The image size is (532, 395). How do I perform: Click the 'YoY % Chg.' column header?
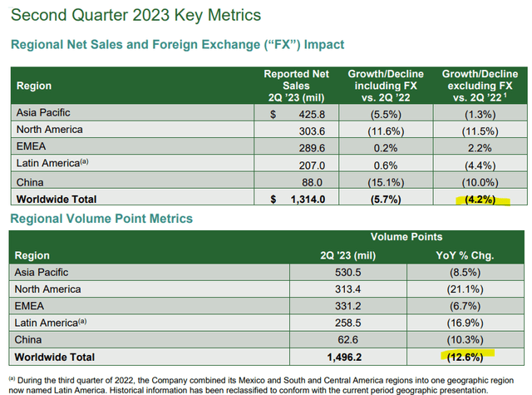[465, 255]
